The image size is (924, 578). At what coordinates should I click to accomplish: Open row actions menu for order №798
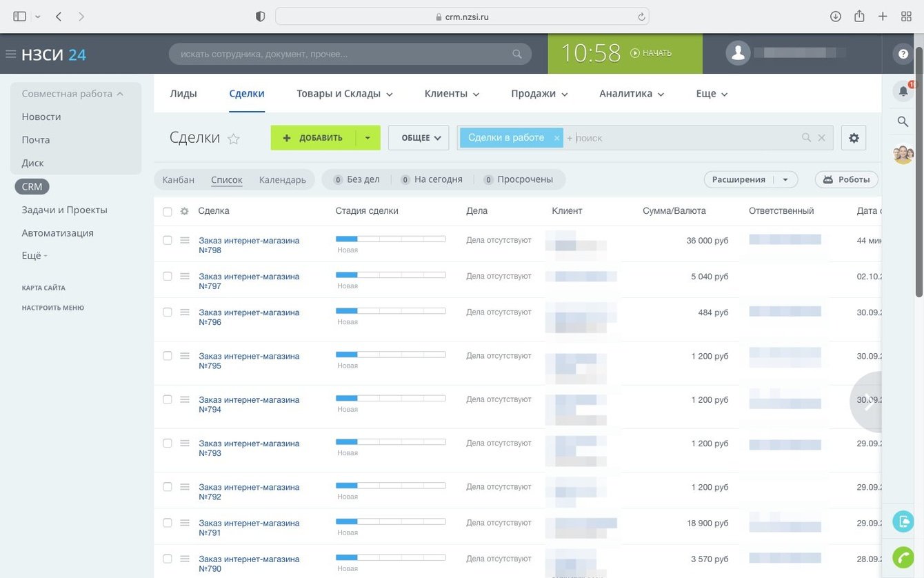184,240
